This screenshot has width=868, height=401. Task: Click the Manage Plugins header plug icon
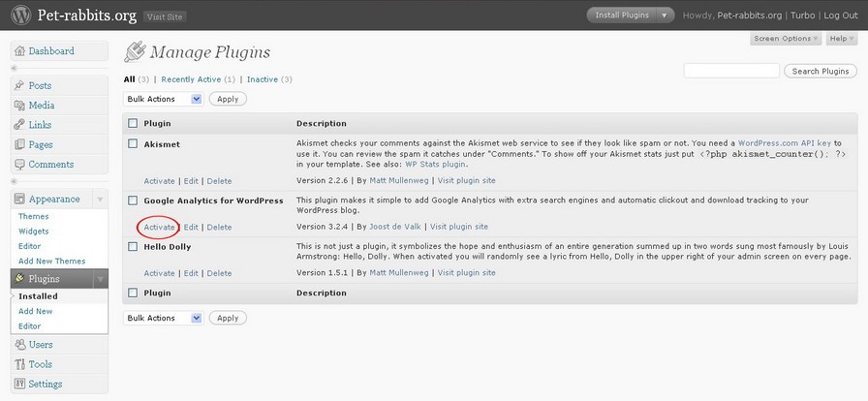[135, 51]
